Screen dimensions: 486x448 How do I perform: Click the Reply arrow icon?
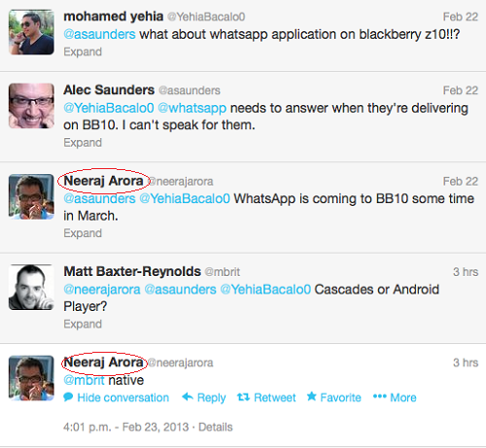click(x=188, y=396)
